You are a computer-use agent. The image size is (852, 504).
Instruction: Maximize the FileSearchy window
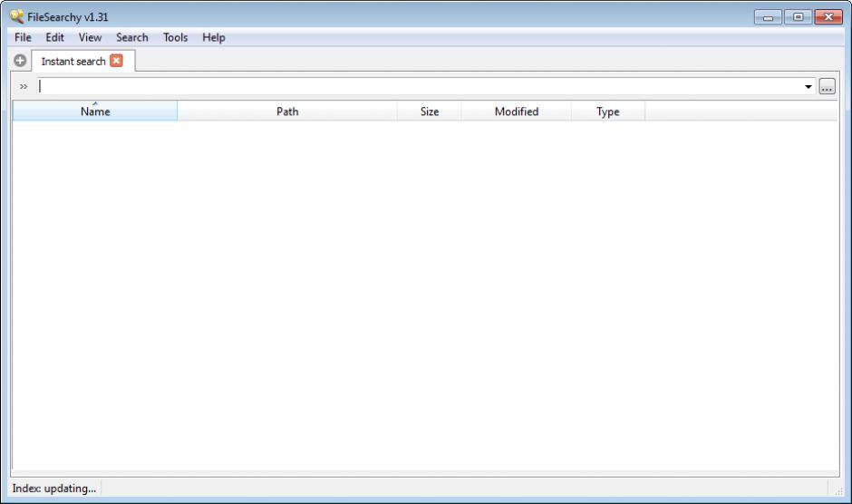798,17
